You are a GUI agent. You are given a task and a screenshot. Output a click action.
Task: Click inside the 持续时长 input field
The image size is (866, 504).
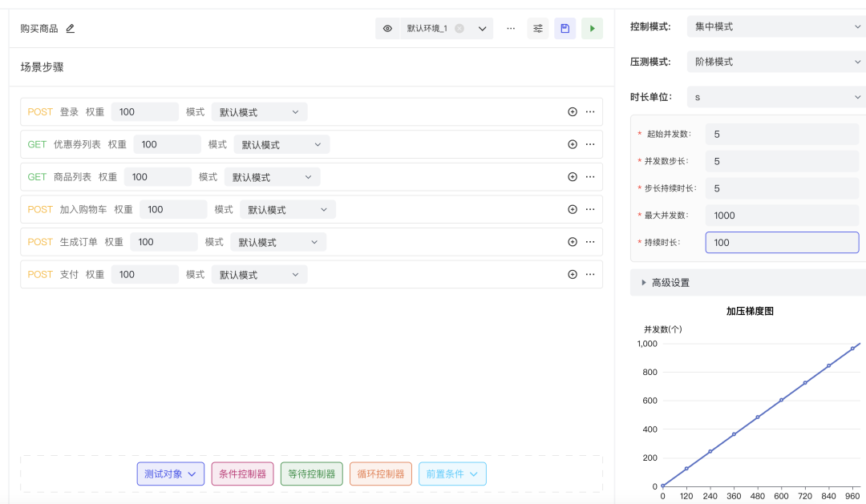[x=782, y=242]
